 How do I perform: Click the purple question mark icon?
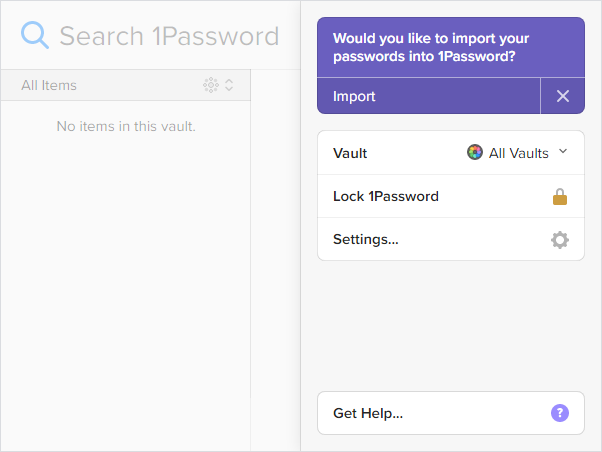pos(560,413)
